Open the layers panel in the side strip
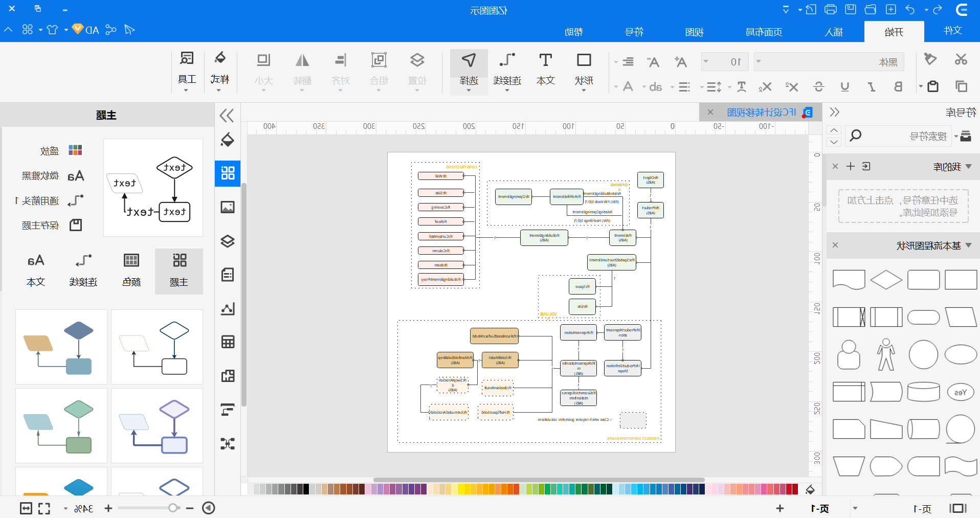Viewport: 980px width, 518px height. point(228,241)
